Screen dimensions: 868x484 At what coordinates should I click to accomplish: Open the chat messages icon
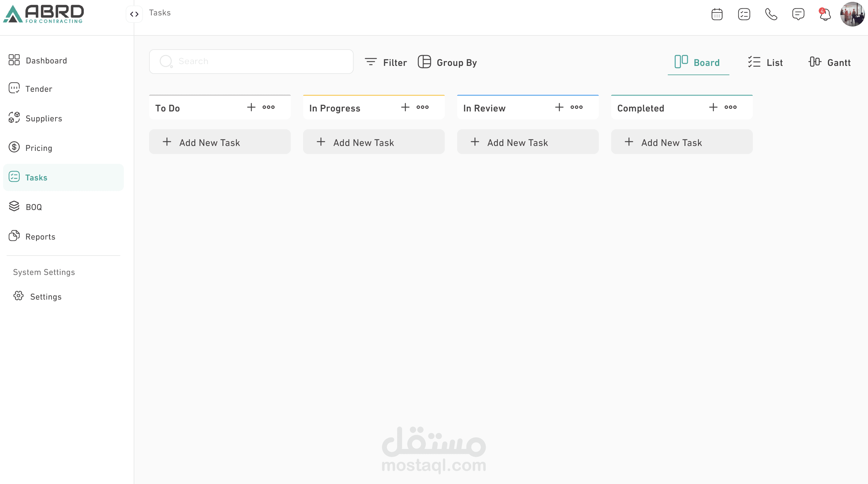pos(798,14)
